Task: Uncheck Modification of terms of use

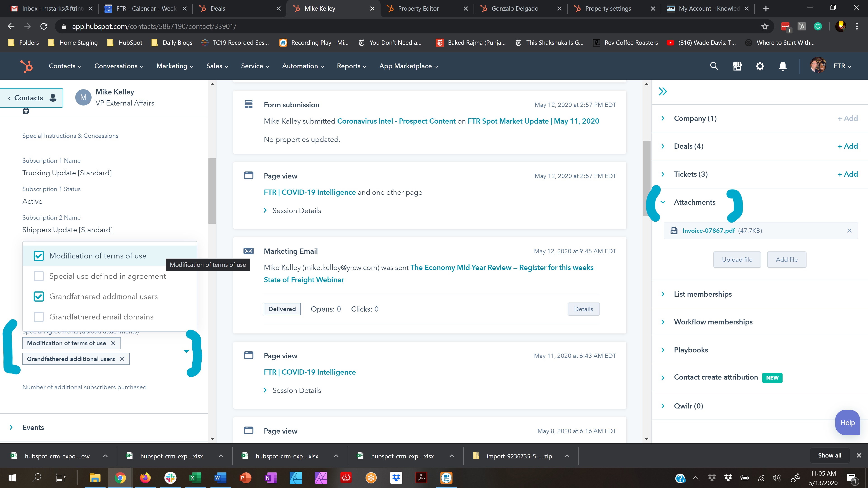Action: [39, 256]
